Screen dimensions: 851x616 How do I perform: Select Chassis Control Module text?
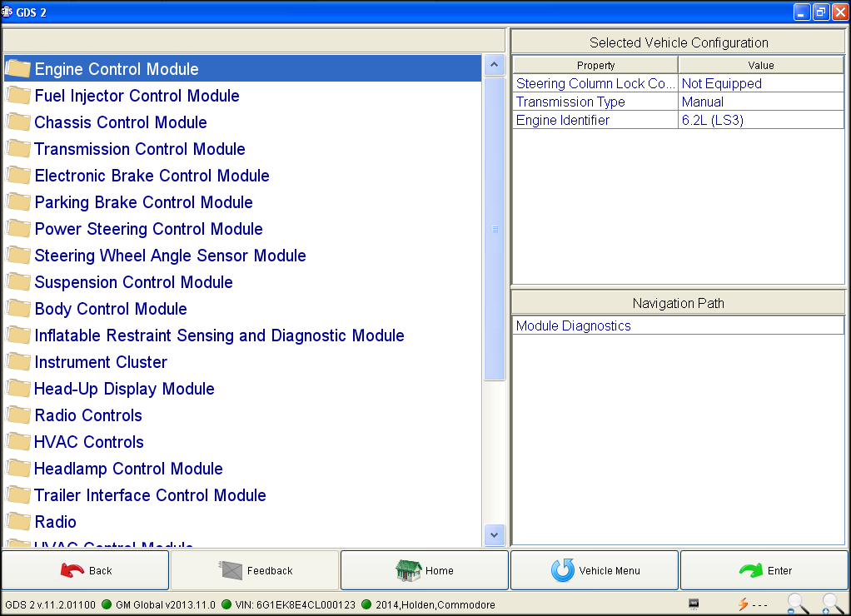[x=121, y=122]
